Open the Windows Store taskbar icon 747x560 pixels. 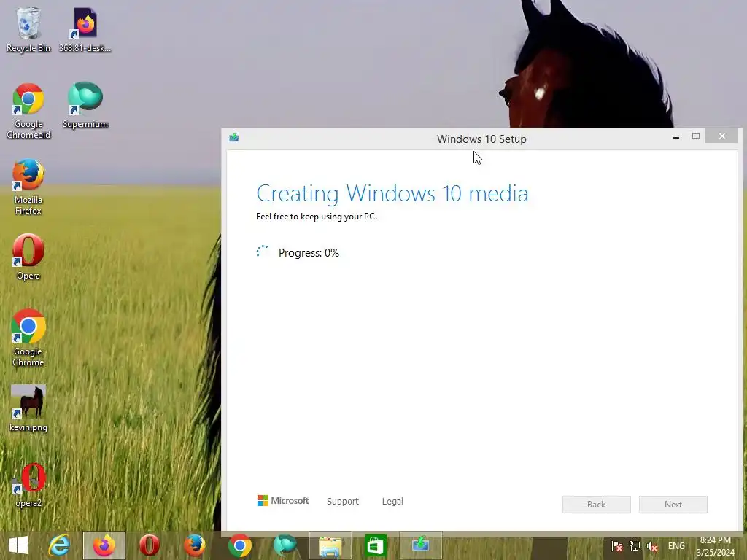tap(376, 545)
